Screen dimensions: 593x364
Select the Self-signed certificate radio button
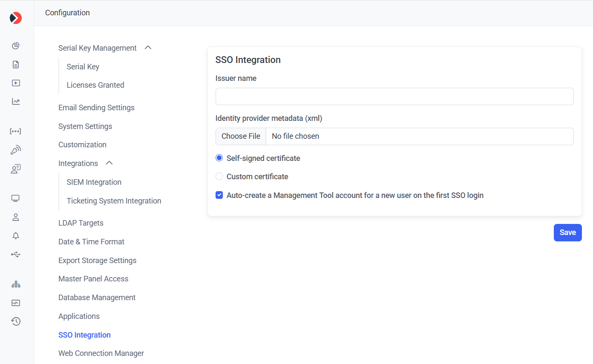[x=219, y=158]
